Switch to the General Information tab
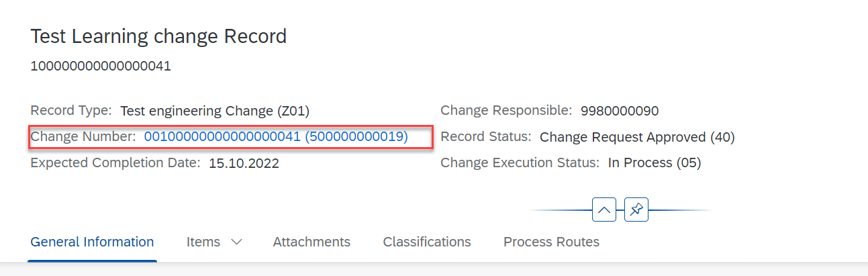Screen dimensions: 868x276 click(x=93, y=242)
